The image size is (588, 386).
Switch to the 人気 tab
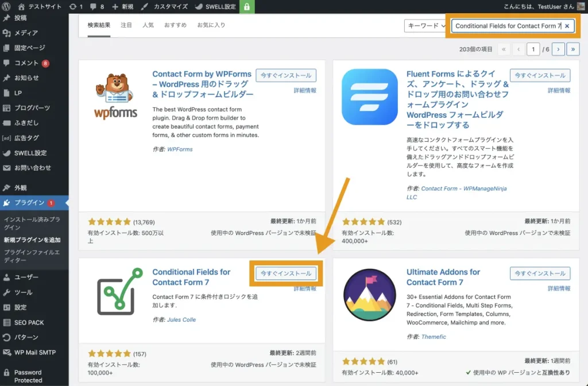click(x=148, y=25)
